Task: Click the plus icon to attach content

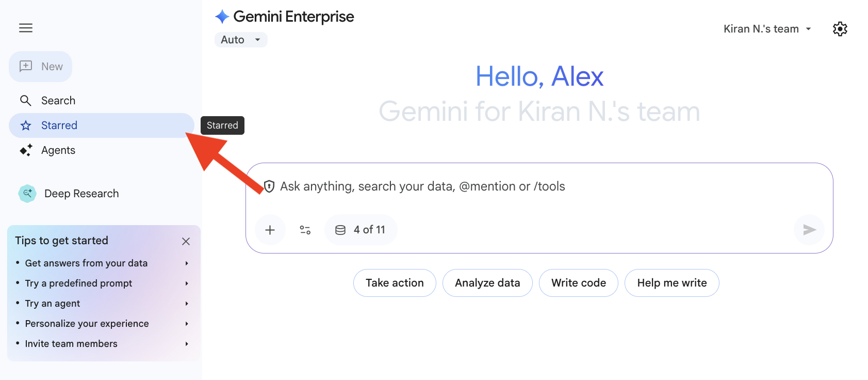Action: 270,230
